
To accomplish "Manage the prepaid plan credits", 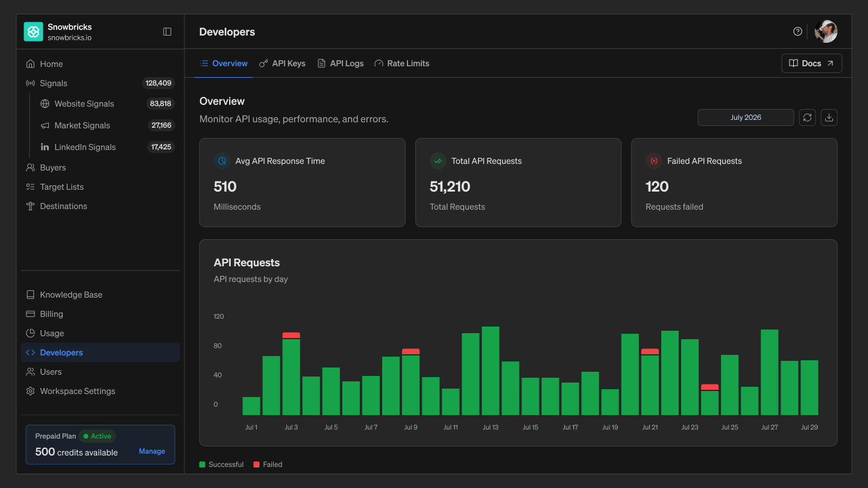I will (x=152, y=451).
